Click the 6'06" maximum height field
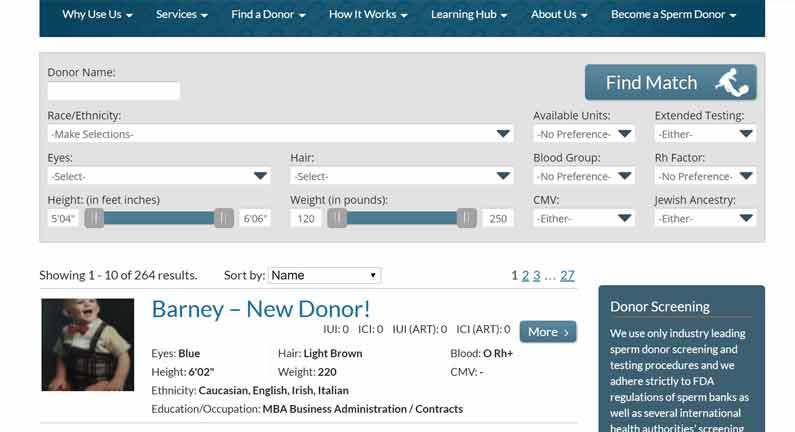This screenshot has height=432, width=795. pos(255,219)
